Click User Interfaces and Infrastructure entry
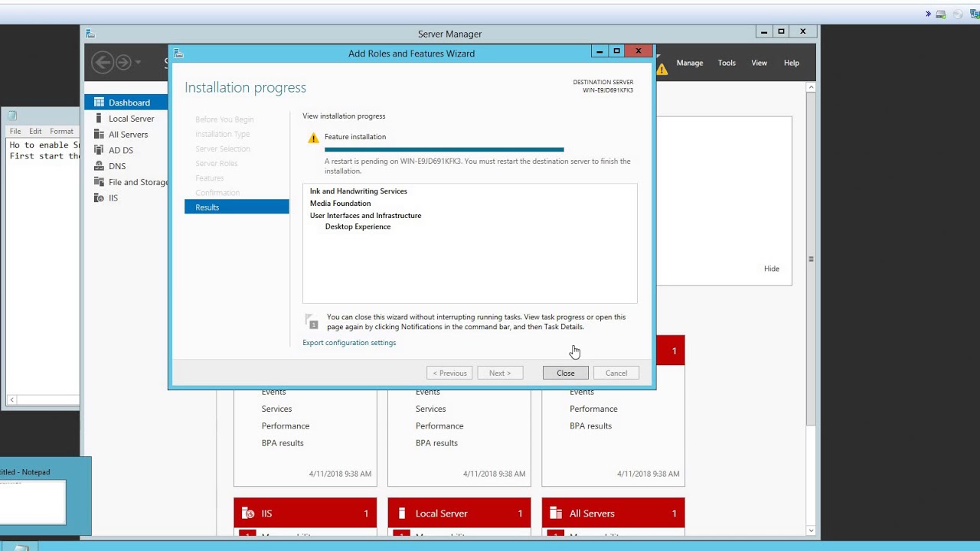Screen dimensions: 980x551 [x=365, y=216]
